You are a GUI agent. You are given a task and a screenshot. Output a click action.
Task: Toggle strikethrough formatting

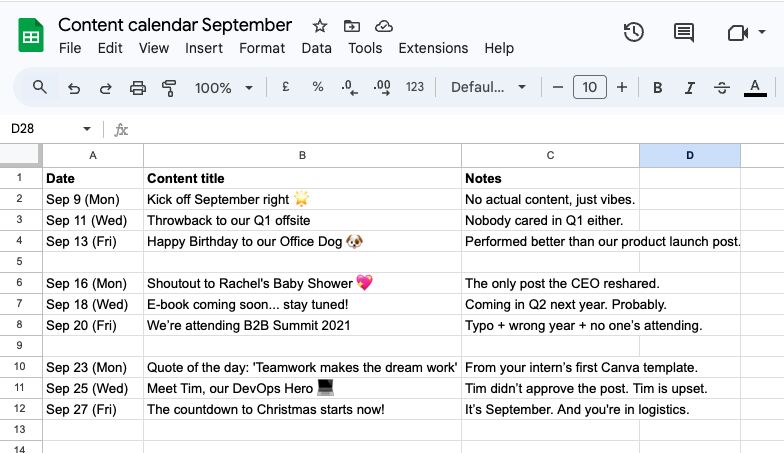point(722,88)
